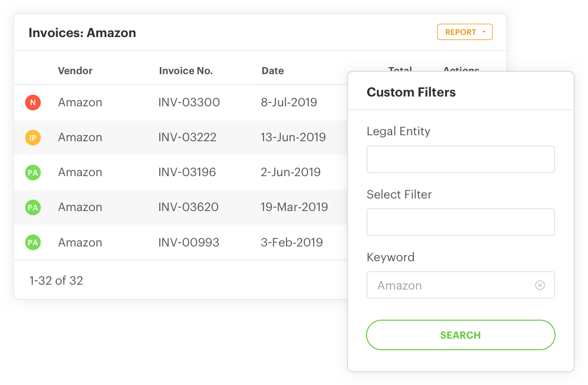Viewport: 588px width, 385px height.
Task: Click the Total column header
Action: pyautogui.click(x=400, y=70)
